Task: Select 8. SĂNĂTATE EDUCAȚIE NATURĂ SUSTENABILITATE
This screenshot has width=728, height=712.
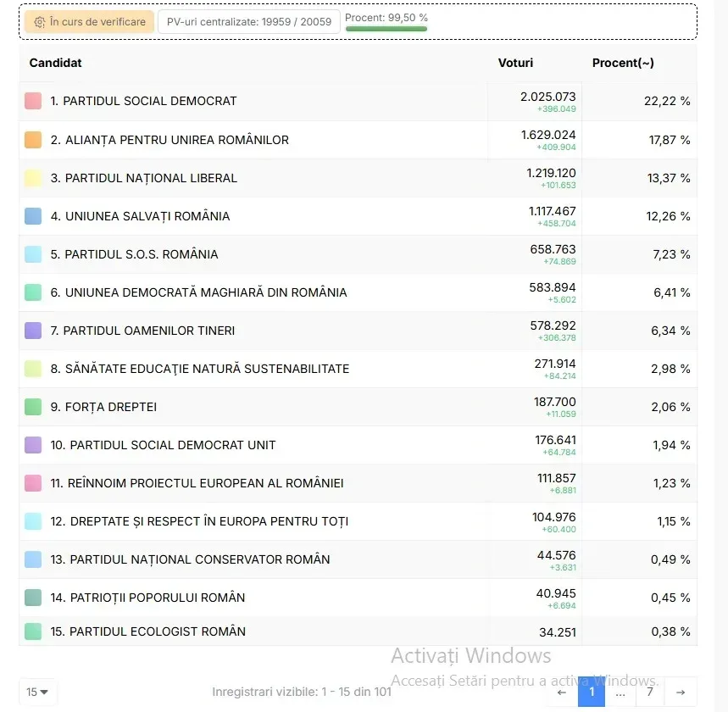Action: [358, 369]
